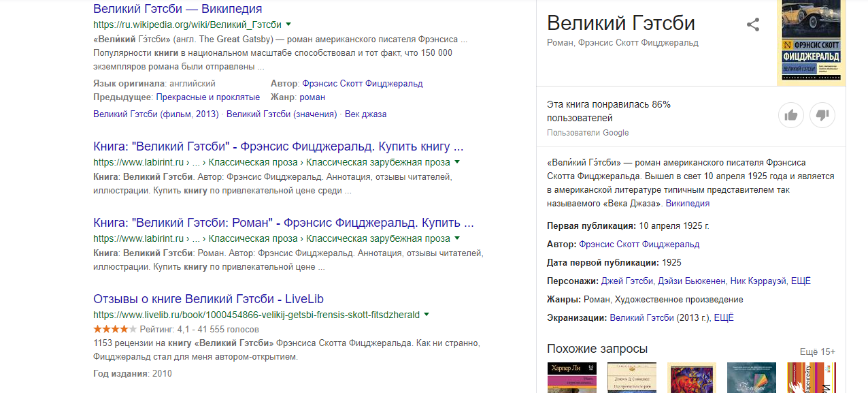Click the thumbs down dislike button
Image resolution: width=868 pixels, height=393 pixels.
click(x=822, y=116)
